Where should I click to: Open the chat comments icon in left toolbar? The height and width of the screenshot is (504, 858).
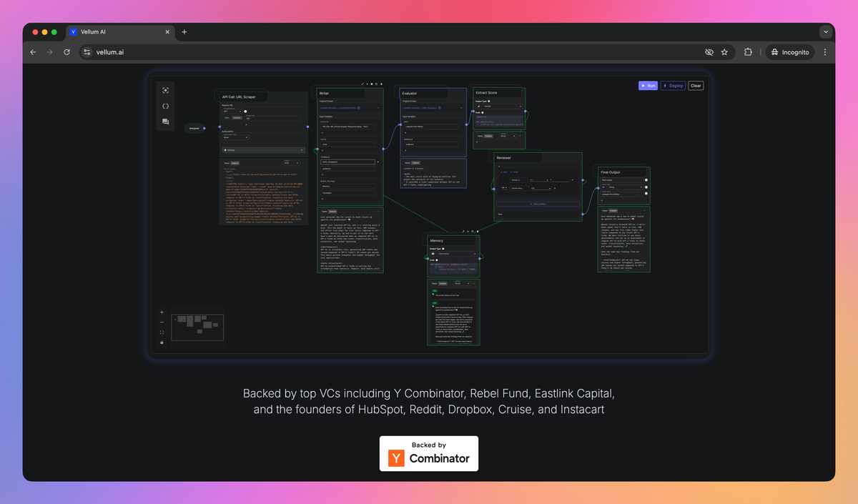pos(166,122)
